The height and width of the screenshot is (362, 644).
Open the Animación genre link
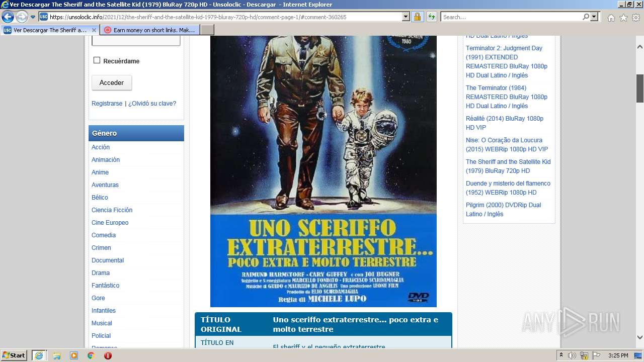(106, 160)
